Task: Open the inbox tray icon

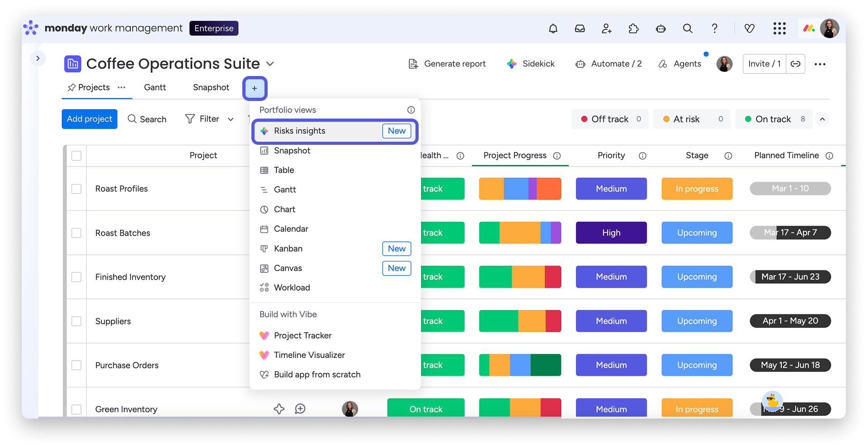Action: tap(580, 29)
